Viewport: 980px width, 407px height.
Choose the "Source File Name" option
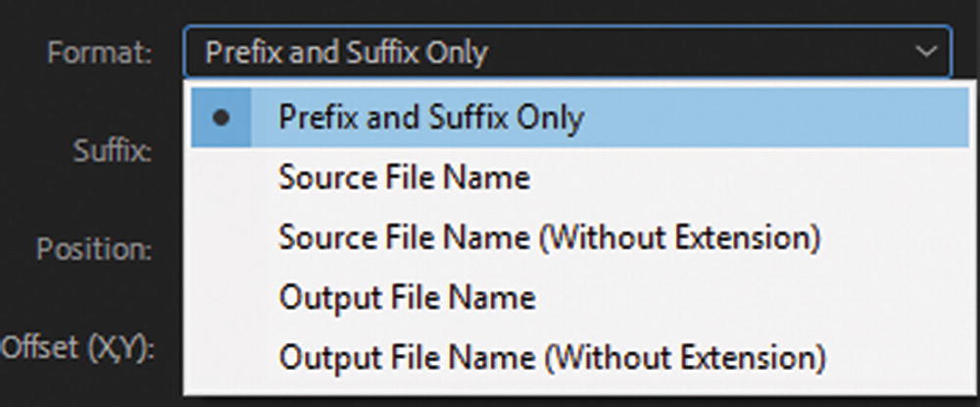pos(404,178)
